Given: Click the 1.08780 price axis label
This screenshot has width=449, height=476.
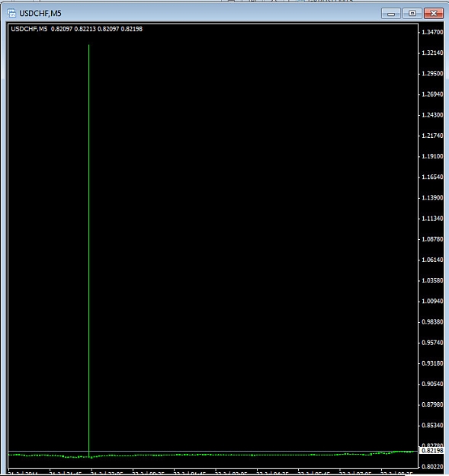Looking at the screenshot, I should pyautogui.click(x=432, y=239).
